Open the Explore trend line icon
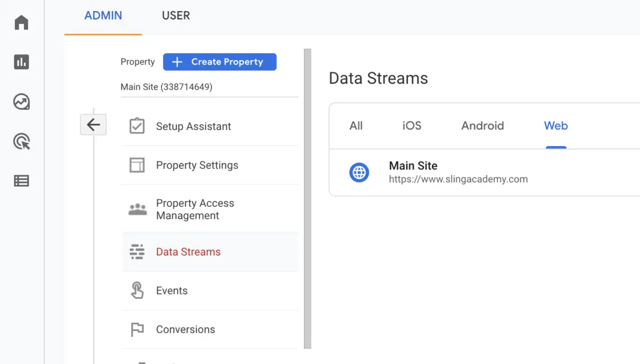Screen dimensions: 640x364 click(x=21, y=102)
